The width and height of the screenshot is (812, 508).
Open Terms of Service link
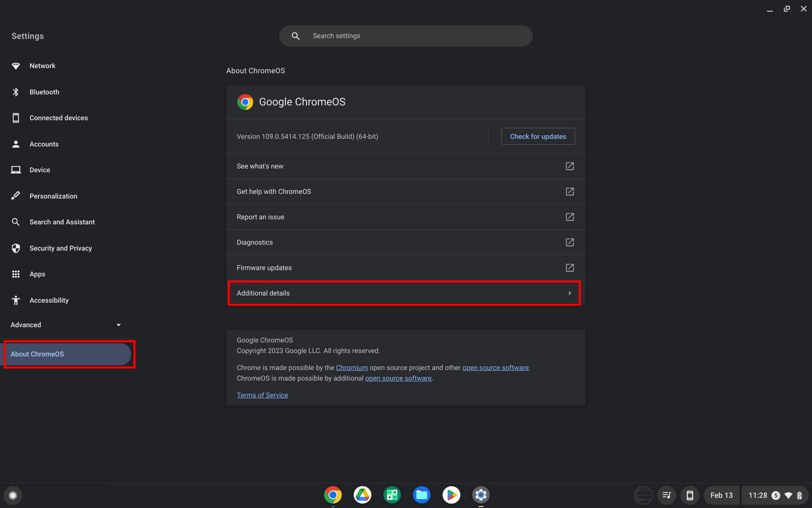(262, 395)
